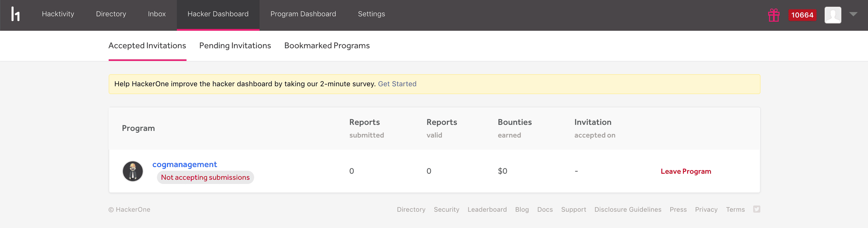Go to Directory in top navigation

click(111, 14)
